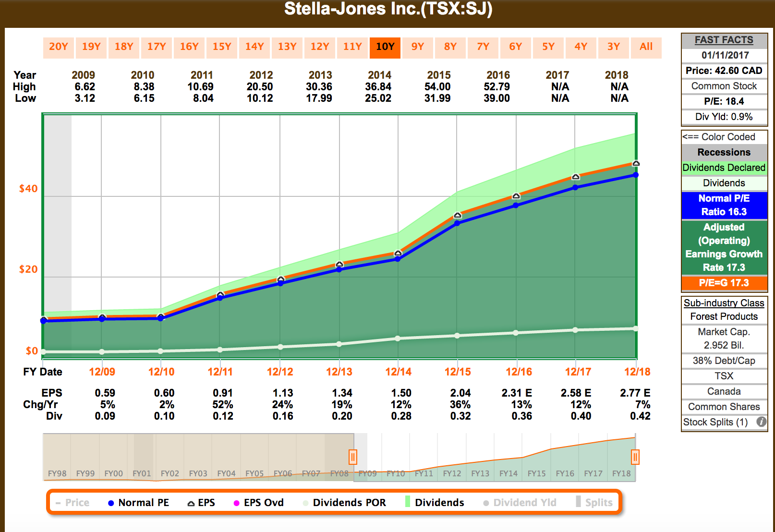This screenshot has height=532, width=775.
Task: Toggle the EPS Ovd legend series
Action: click(258, 503)
